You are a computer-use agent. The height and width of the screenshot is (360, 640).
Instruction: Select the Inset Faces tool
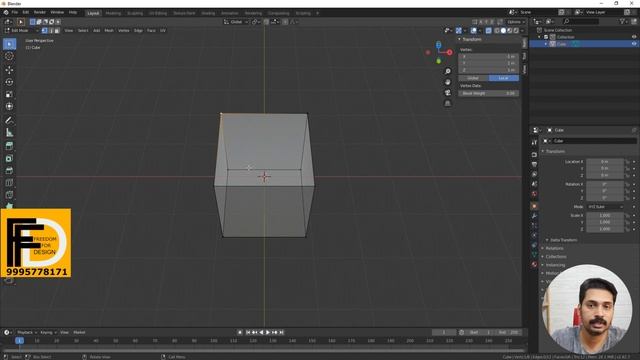click(9, 158)
